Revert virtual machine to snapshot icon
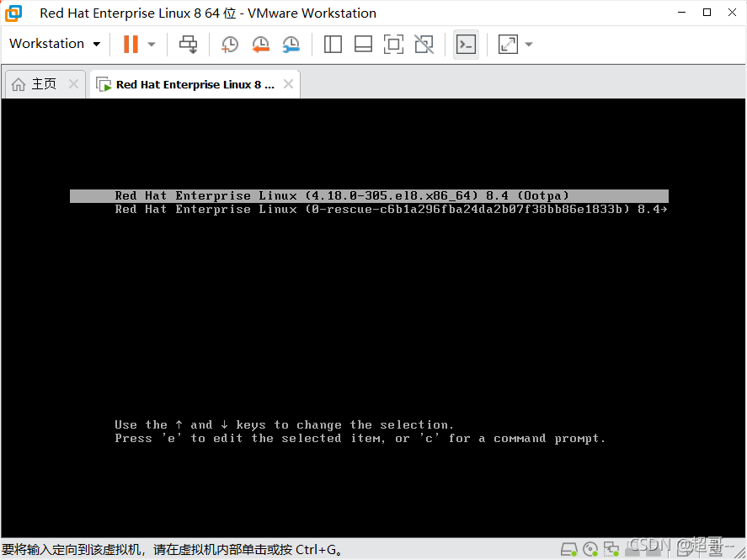 [260, 45]
